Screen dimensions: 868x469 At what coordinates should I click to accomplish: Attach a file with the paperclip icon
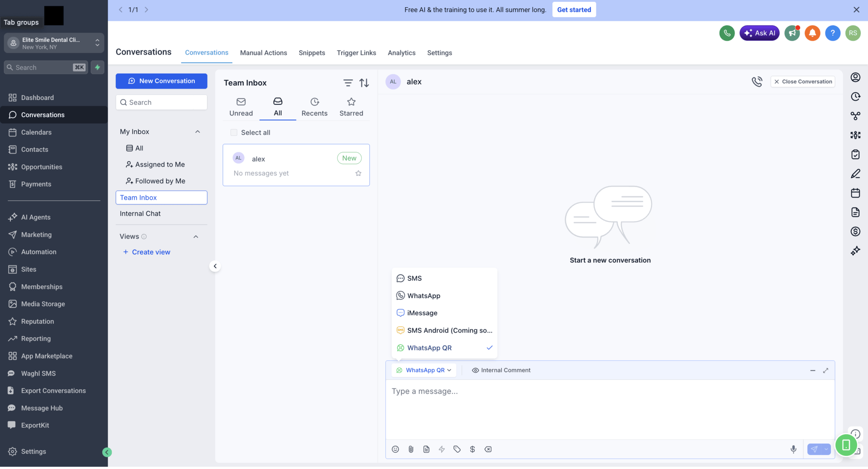pyautogui.click(x=411, y=449)
